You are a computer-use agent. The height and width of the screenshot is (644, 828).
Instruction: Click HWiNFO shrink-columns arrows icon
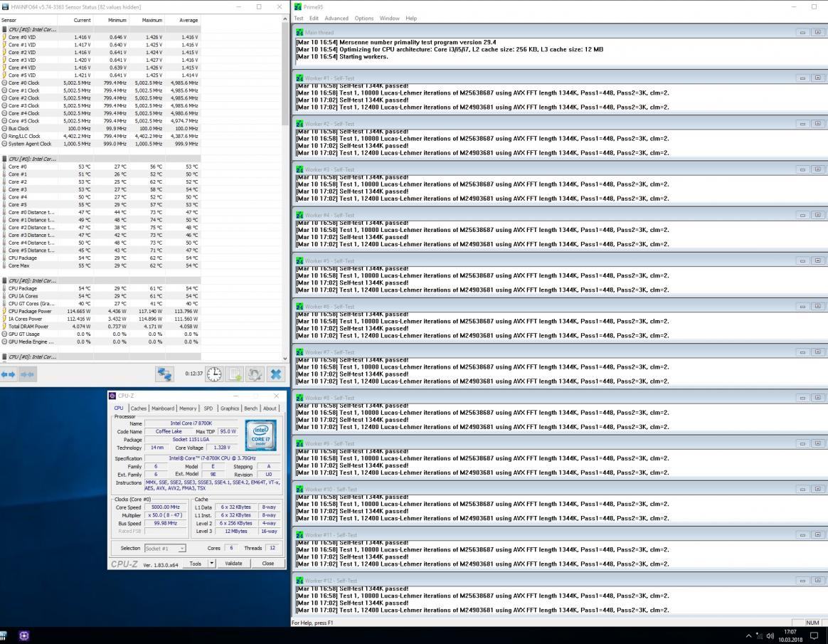(28, 374)
